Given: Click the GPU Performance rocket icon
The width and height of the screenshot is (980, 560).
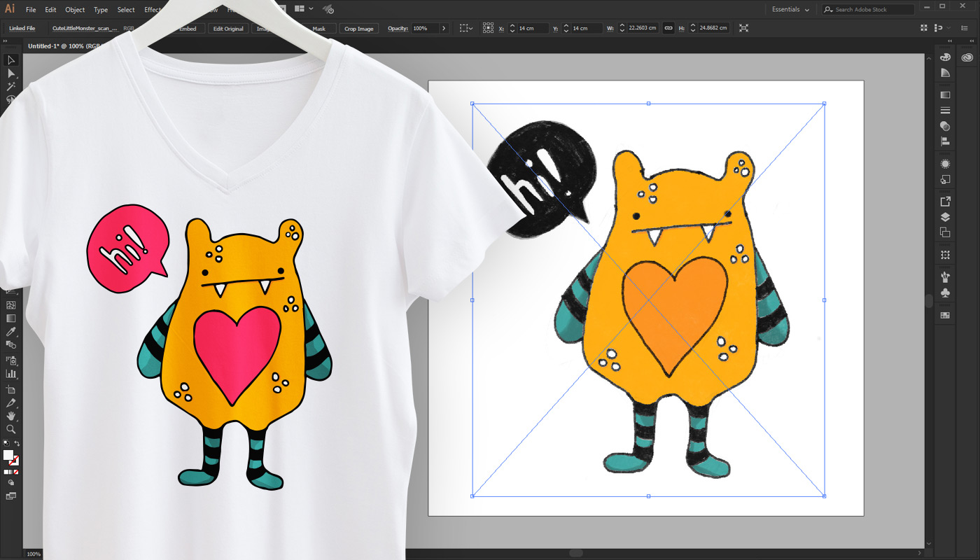Looking at the screenshot, I should (328, 9).
